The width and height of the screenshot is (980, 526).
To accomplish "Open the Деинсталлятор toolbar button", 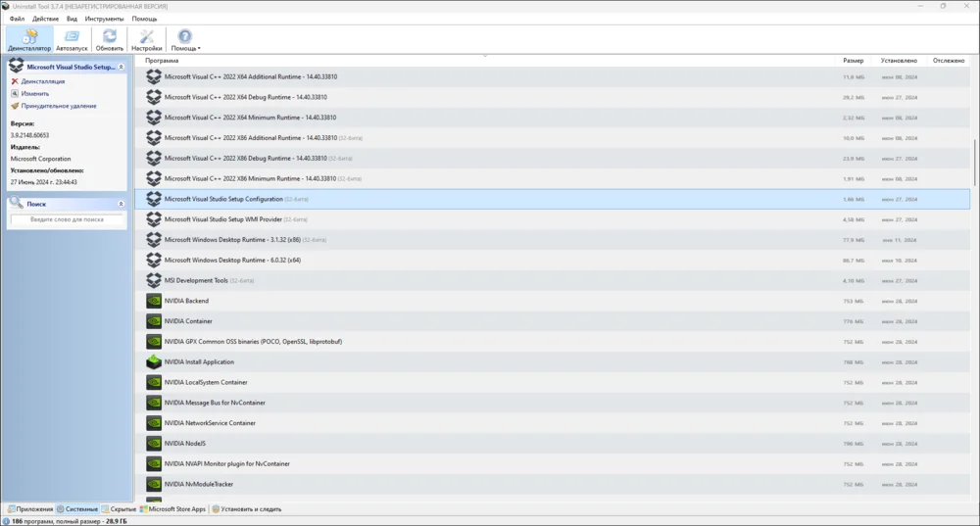I will point(29,39).
